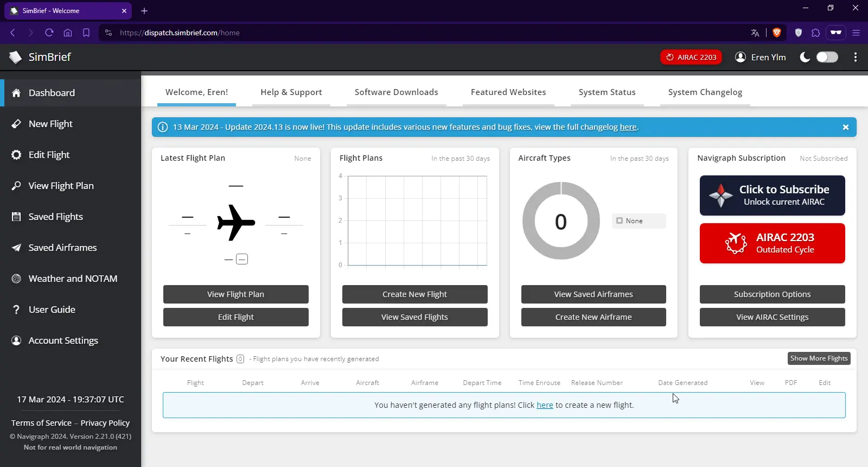Screen dimensions: 868x467
Task: Click the AIRAC 2203 header badge
Action: (691, 57)
